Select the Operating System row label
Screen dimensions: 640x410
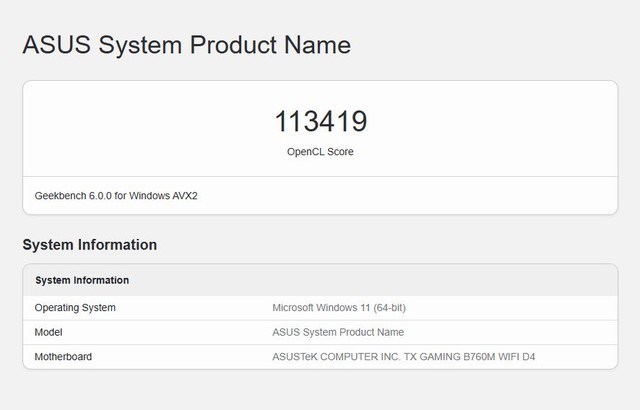[75, 307]
